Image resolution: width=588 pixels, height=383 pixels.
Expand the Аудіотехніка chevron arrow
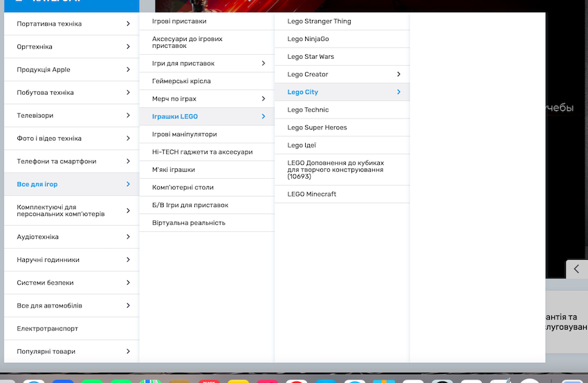point(128,237)
